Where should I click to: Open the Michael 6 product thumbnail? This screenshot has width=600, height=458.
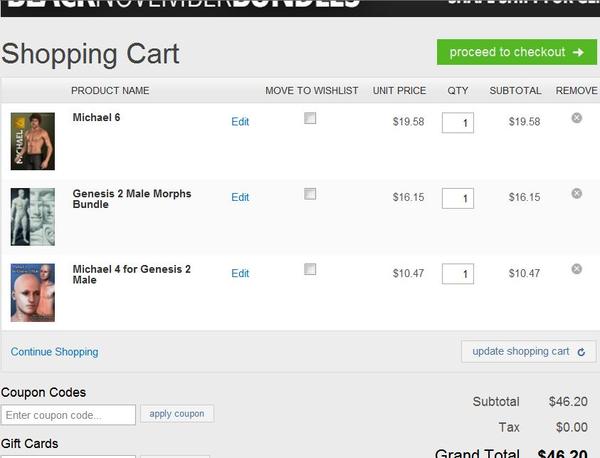pyautogui.click(x=33, y=141)
